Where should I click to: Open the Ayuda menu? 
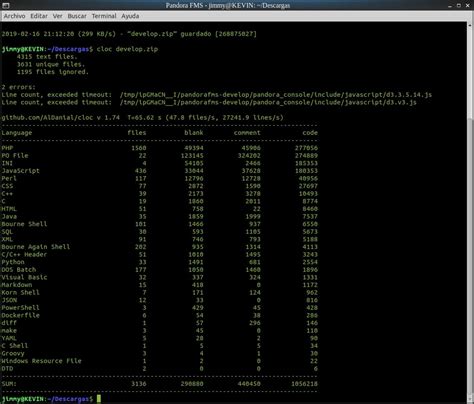click(130, 16)
